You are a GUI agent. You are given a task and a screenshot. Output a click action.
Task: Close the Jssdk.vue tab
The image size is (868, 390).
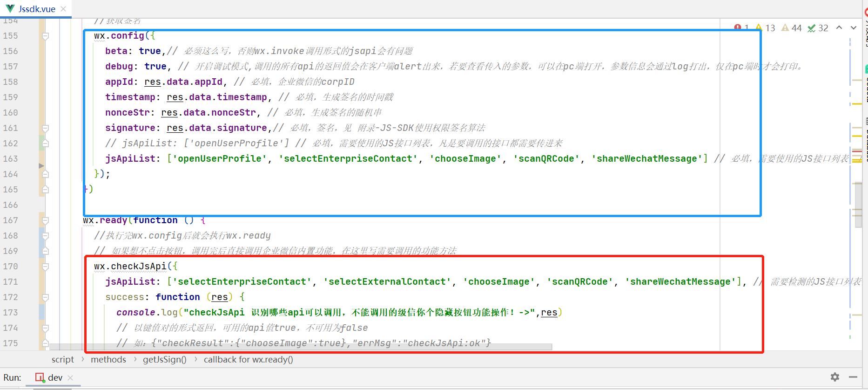click(63, 9)
